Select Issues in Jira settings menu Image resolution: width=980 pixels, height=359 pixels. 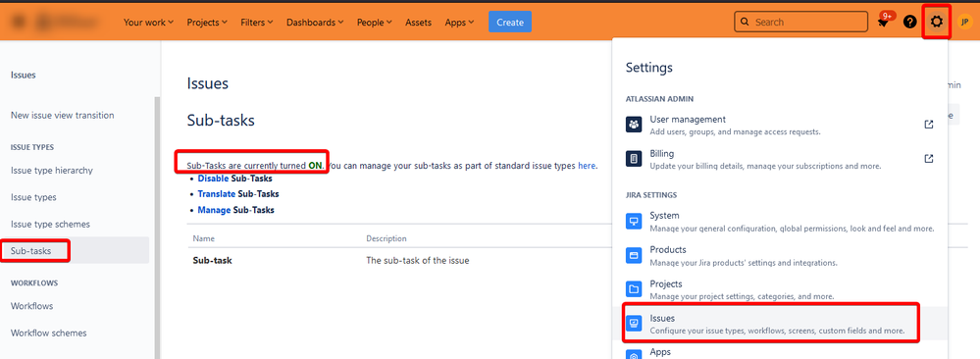coord(779,324)
